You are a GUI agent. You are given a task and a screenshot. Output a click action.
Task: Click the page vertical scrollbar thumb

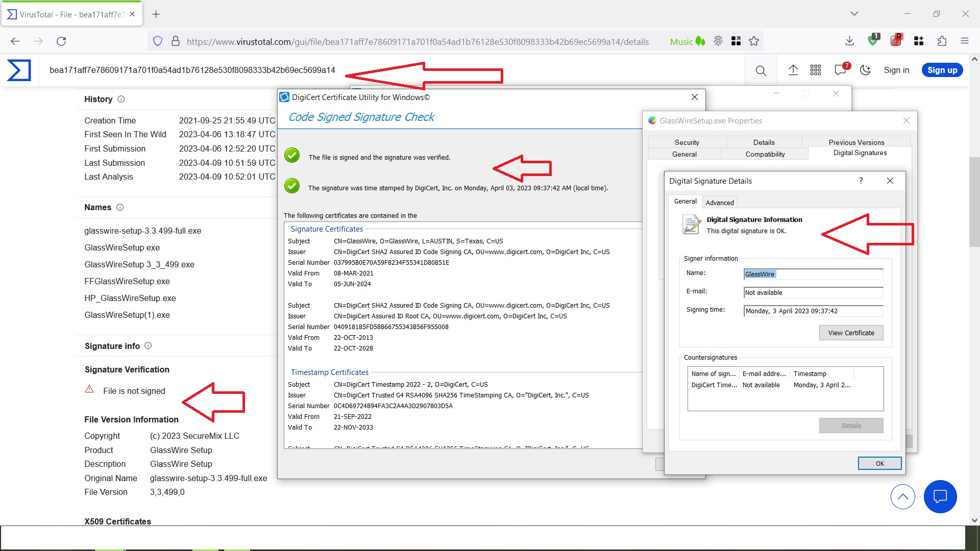tap(974, 202)
